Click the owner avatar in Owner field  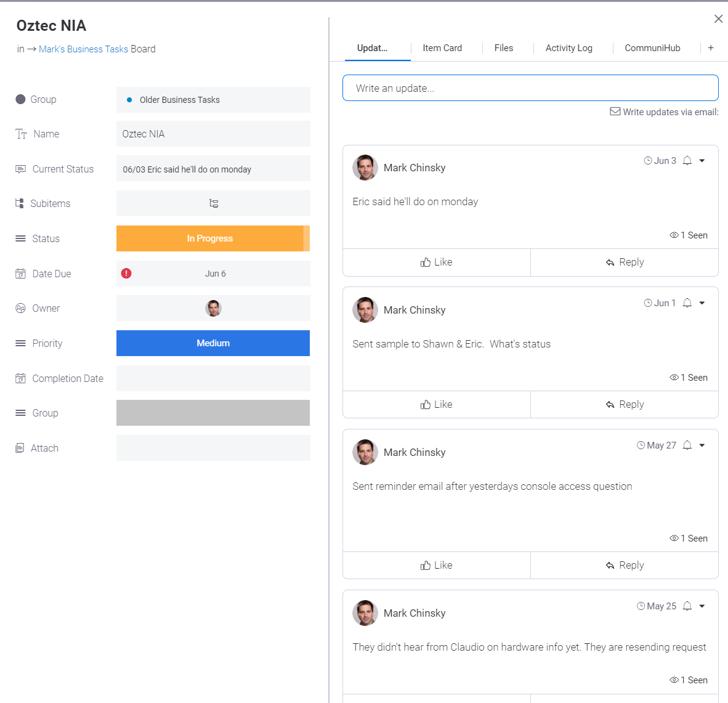pos(213,308)
